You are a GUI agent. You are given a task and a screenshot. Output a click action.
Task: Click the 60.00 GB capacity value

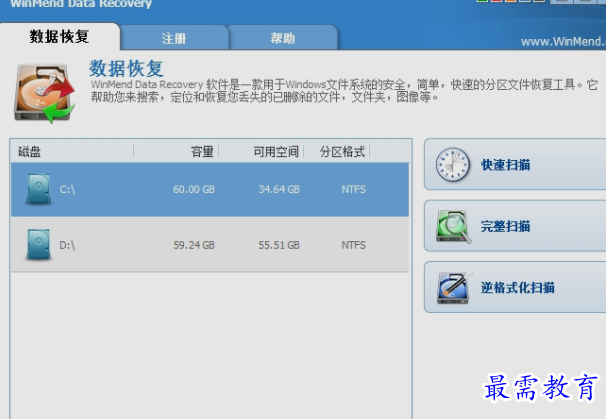pos(194,189)
